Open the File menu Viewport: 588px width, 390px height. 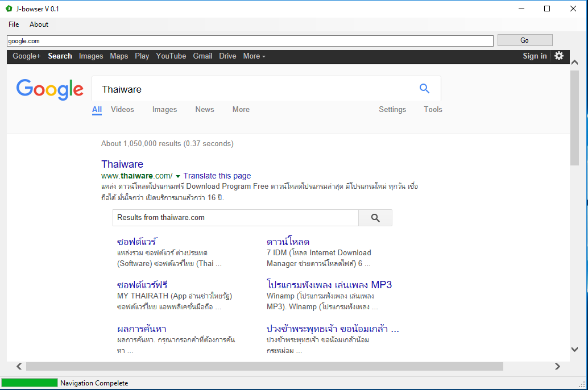pos(14,24)
